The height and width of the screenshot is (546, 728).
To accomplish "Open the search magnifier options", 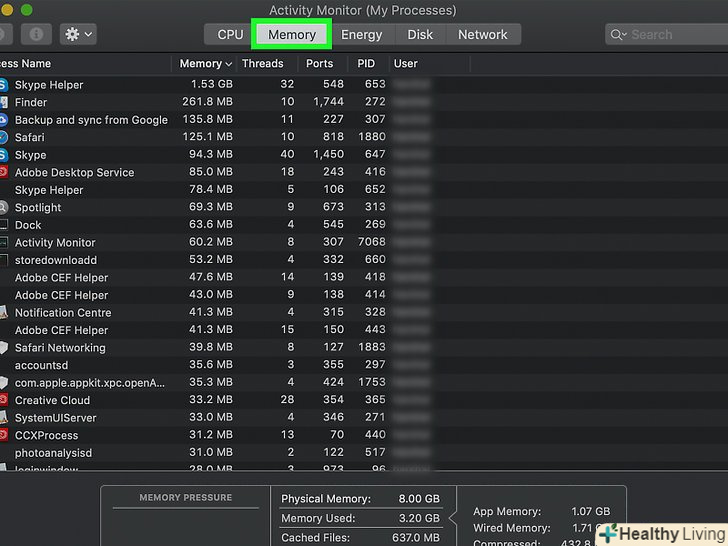I will pos(618,34).
